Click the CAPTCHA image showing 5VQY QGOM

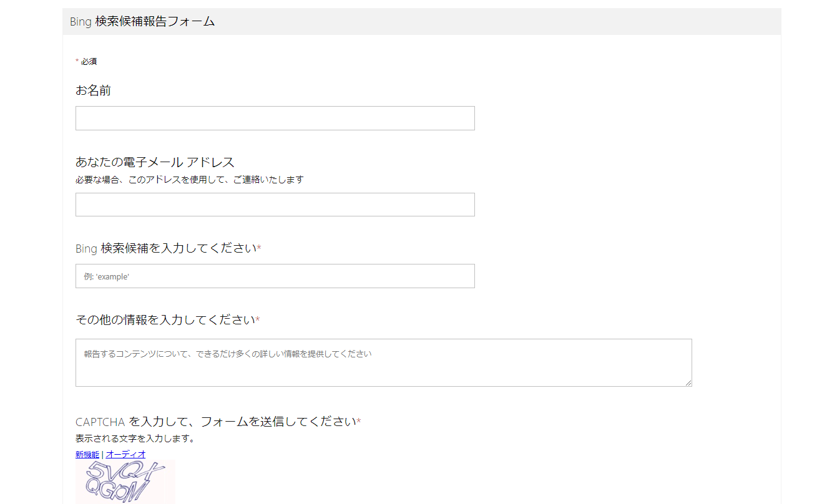click(x=125, y=482)
